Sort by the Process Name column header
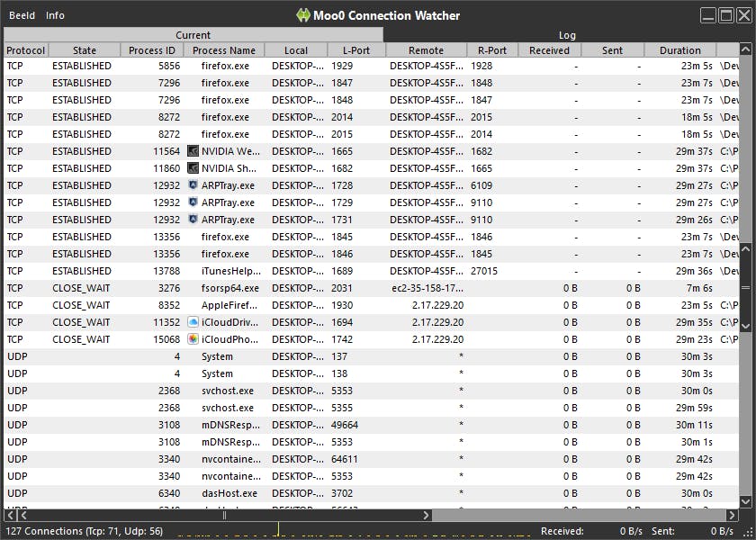Viewport: 756px width, 540px height. pyautogui.click(x=224, y=50)
